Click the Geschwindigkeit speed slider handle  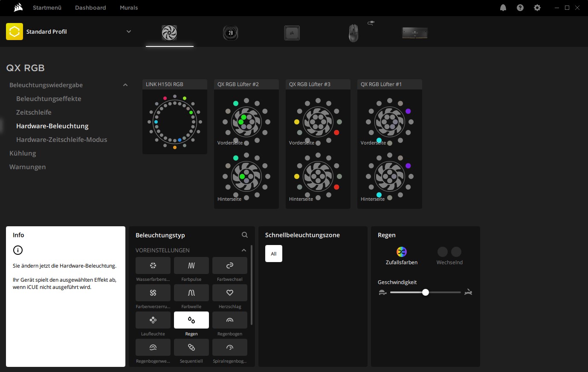pyautogui.click(x=426, y=292)
